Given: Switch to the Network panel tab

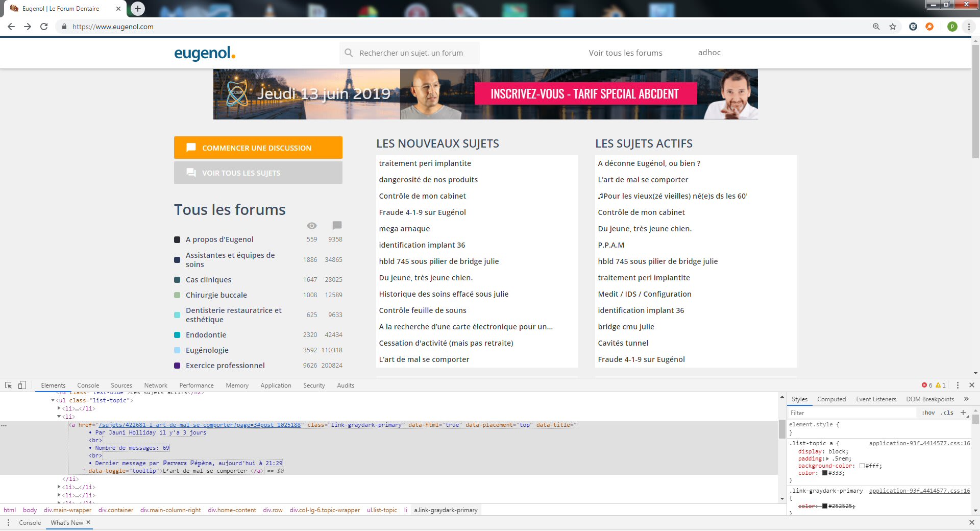Looking at the screenshot, I should click(156, 385).
